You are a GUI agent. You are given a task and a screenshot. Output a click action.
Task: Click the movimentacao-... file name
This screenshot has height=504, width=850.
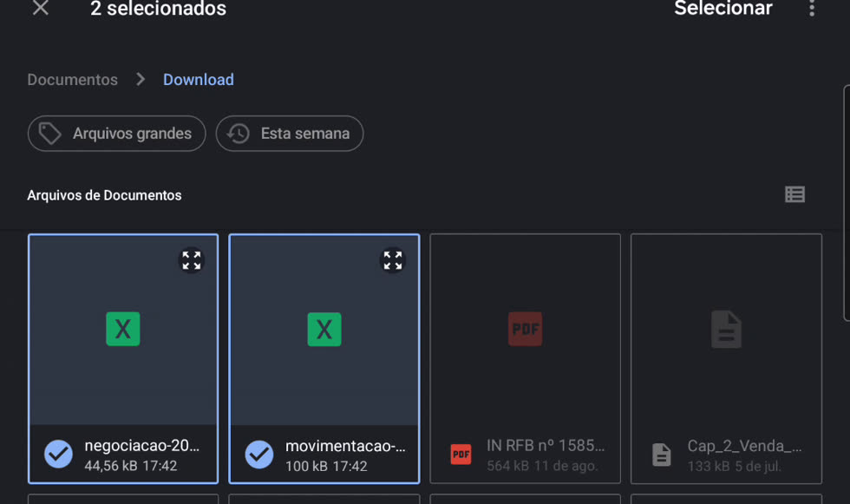pyautogui.click(x=345, y=446)
